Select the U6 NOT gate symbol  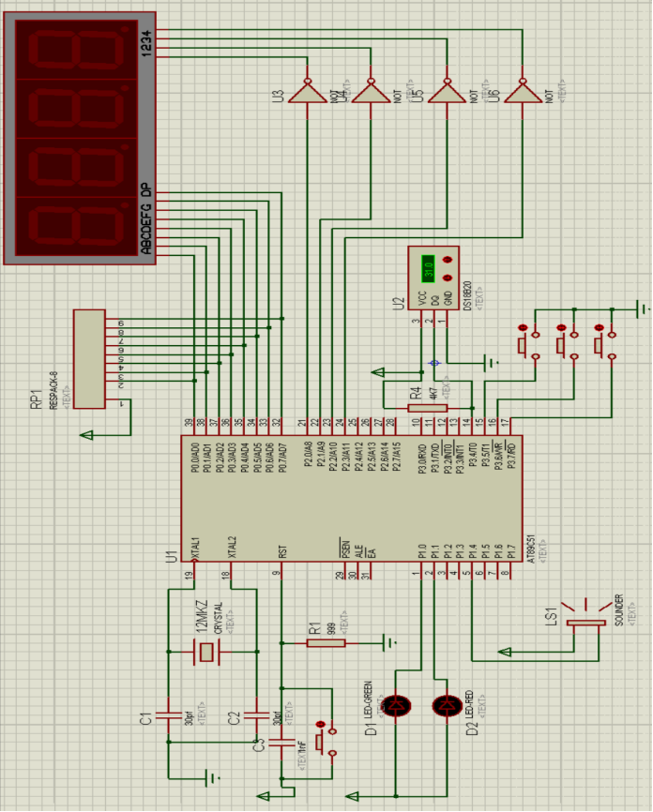tap(523, 91)
